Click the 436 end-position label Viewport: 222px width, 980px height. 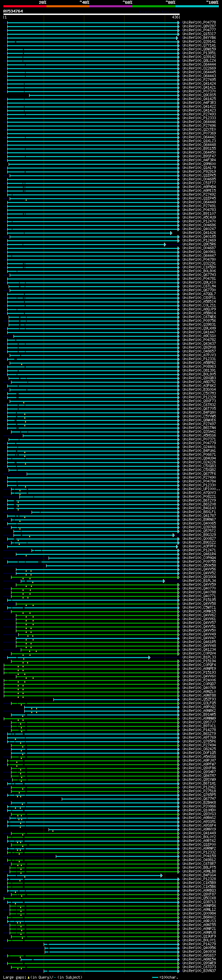pos(175,17)
